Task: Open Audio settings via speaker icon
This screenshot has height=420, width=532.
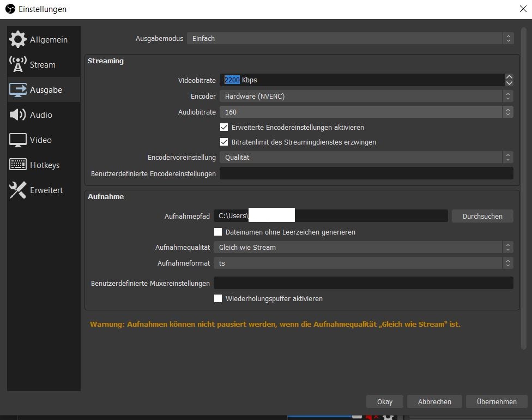Action: (x=18, y=115)
